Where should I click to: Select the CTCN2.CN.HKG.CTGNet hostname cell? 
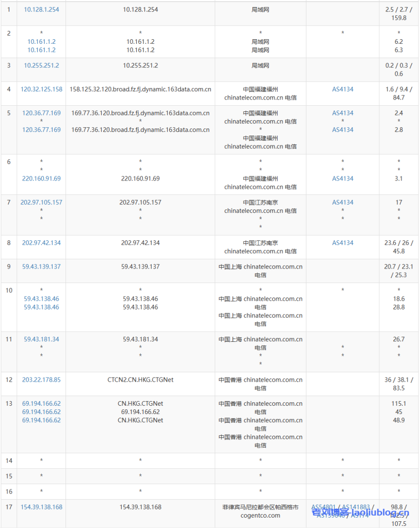coord(140,379)
